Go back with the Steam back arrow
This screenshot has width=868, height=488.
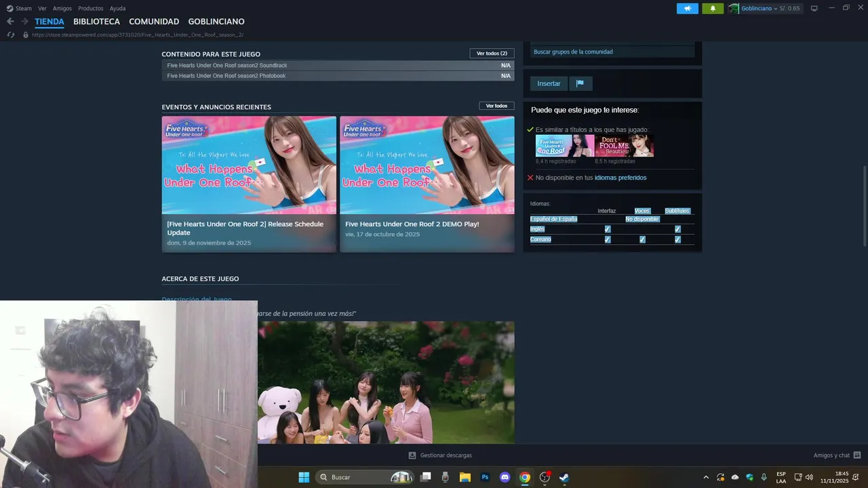point(10,22)
